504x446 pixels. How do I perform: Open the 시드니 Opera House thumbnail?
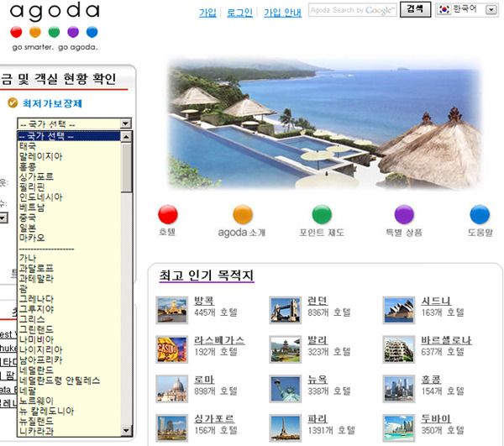(399, 310)
